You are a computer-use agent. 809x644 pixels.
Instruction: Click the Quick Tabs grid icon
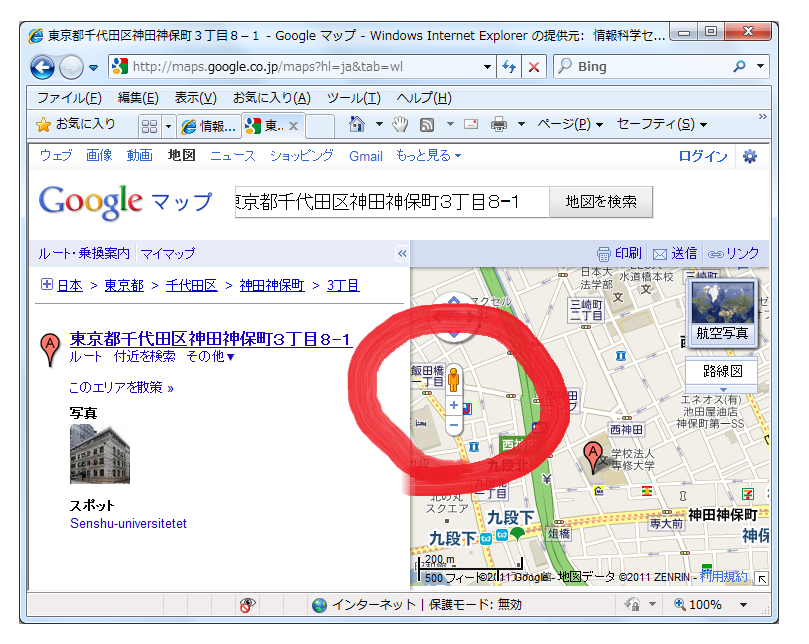click(149, 126)
